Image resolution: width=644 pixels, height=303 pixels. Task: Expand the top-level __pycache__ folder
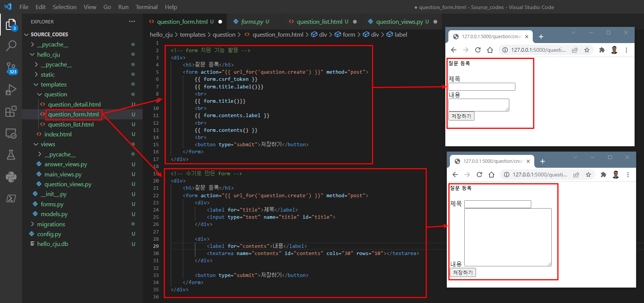point(33,45)
